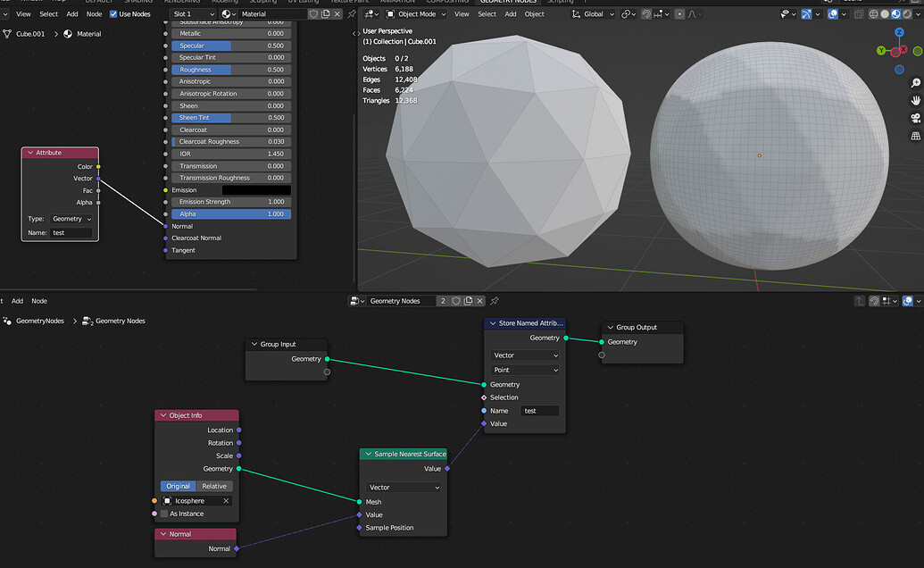Click the hand Move View icon
The image size is (924, 568).
pos(914,100)
